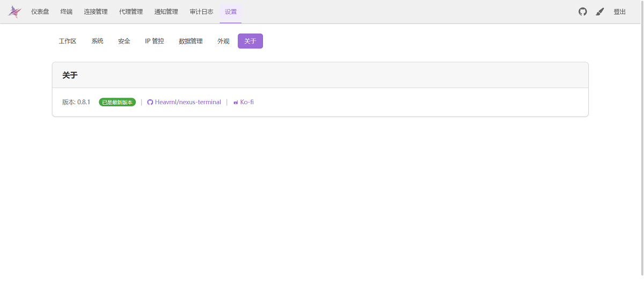Switch to the 系统 settings tab
Screen dimensions: 644x298
[x=97, y=41]
